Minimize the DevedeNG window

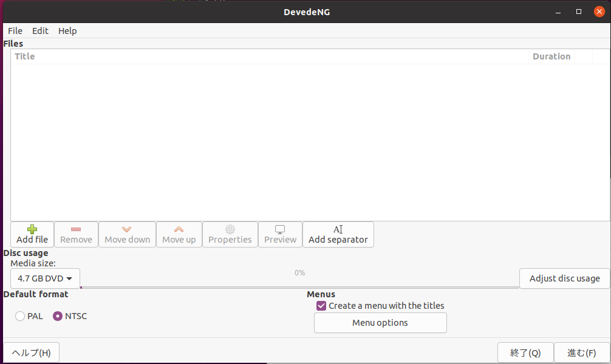[x=558, y=12]
